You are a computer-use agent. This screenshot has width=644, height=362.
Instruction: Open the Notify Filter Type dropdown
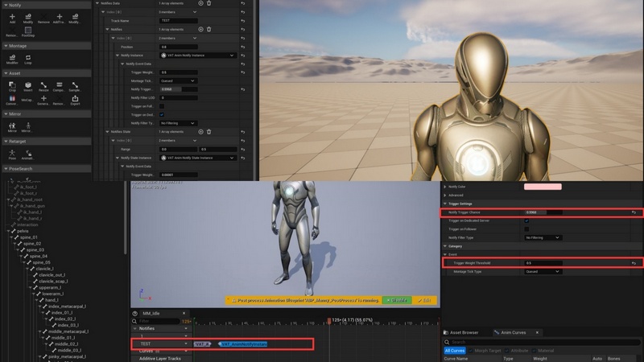click(543, 237)
